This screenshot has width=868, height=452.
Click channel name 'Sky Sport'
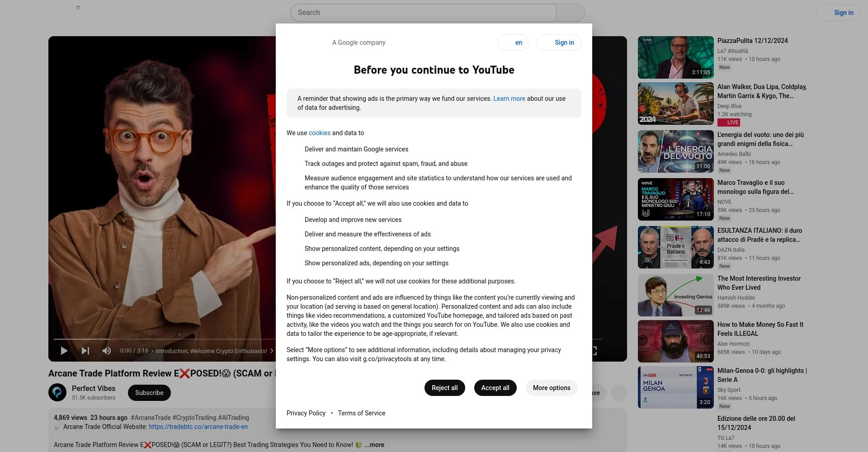click(729, 390)
